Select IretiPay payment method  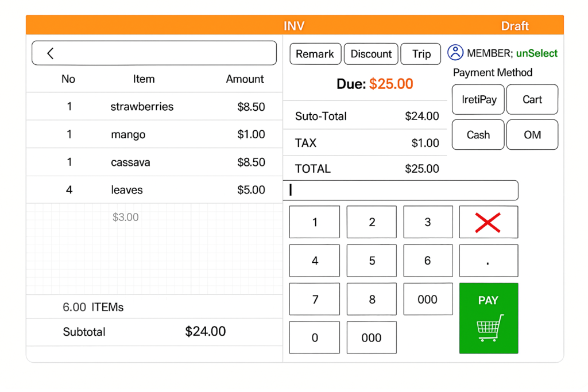pyautogui.click(x=478, y=100)
